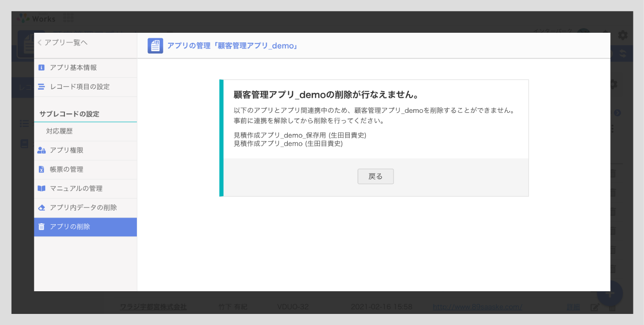This screenshot has width=644, height=325.
Task: Click the アプリ基本情報 info icon
Action: [x=41, y=68]
